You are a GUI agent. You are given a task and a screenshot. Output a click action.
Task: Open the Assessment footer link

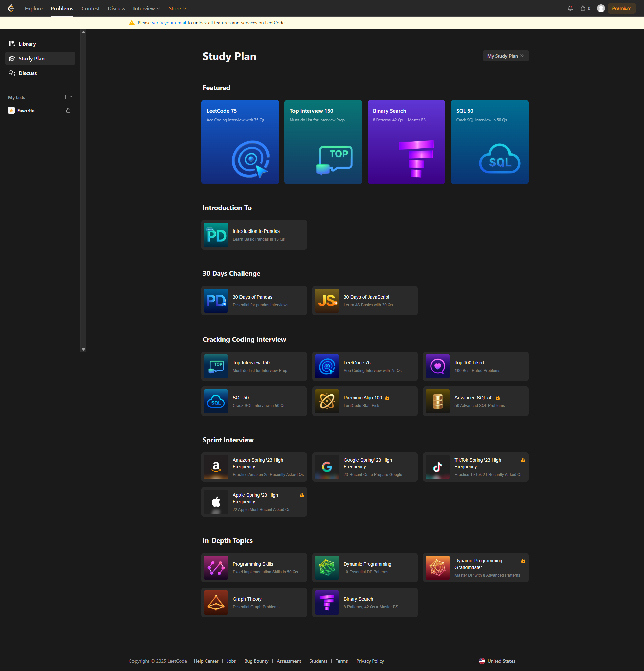click(289, 661)
